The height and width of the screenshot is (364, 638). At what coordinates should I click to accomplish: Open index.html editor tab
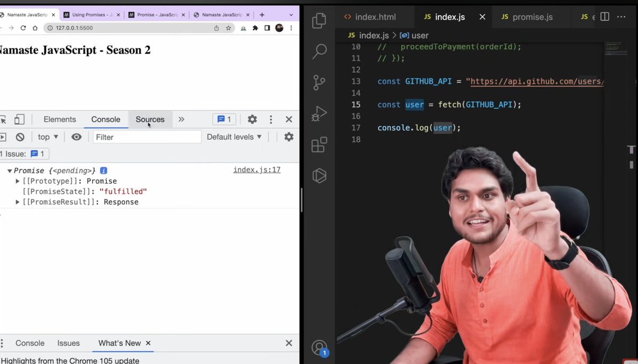click(x=369, y=17)
